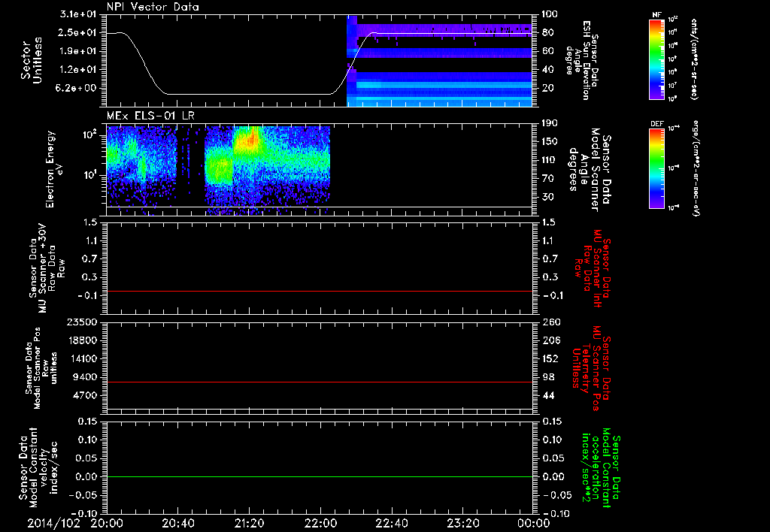Click the "ergs/(cm**2-sr-sec-eV)" colorbar unit label
This screenshot has width=770, height=532.
696,168
